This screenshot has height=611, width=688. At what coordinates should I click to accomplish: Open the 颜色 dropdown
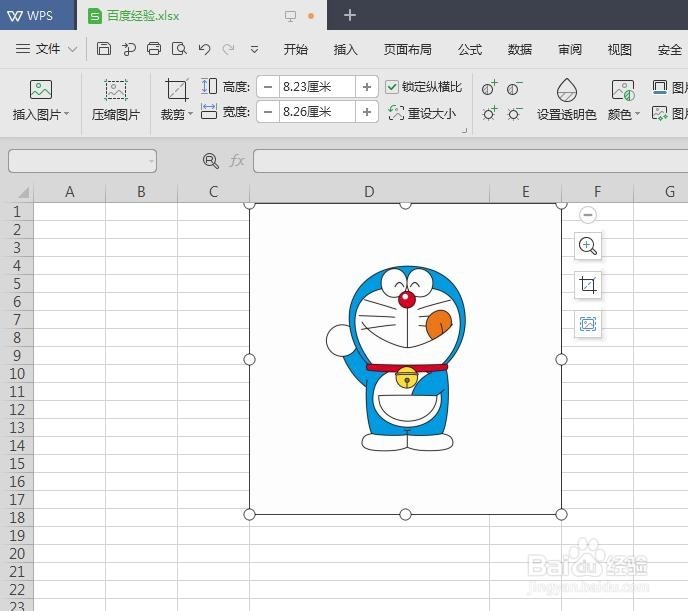(x=623, y=100)
